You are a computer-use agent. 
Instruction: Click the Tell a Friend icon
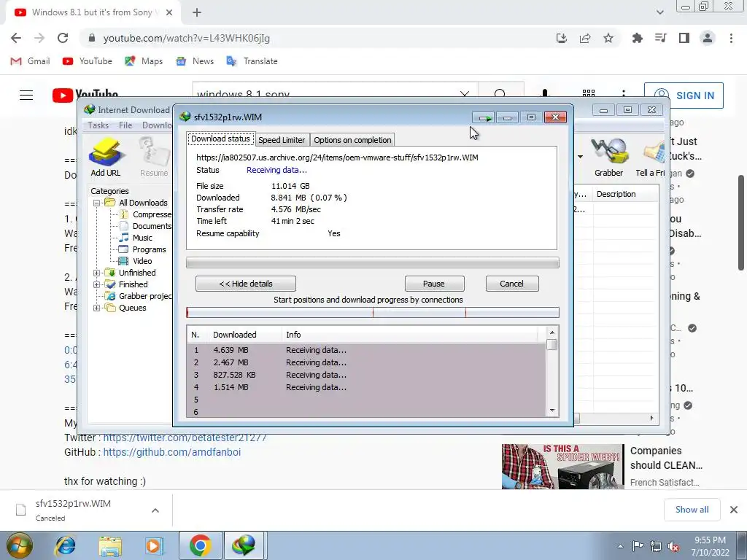click(651, 157)
